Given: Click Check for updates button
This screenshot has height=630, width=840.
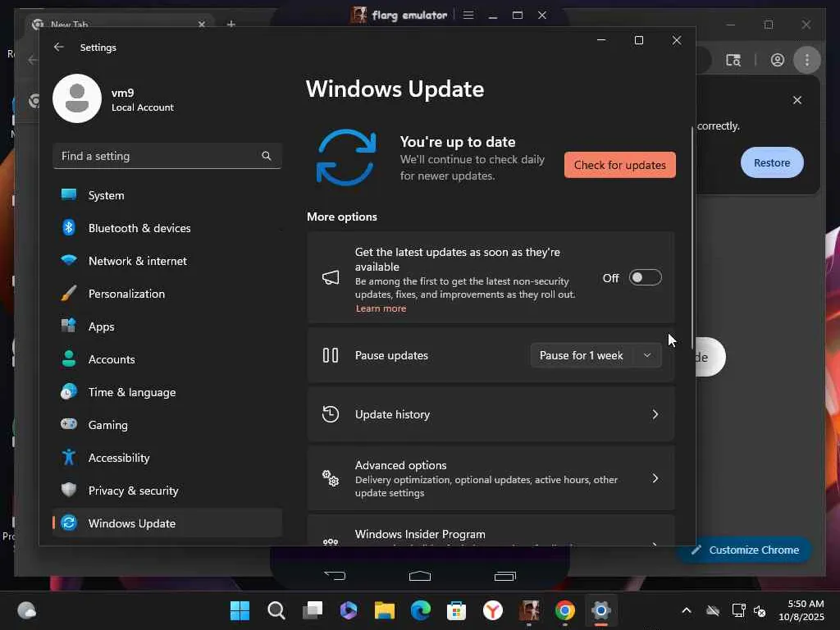Looking at the screenshot, I should 620,165.
